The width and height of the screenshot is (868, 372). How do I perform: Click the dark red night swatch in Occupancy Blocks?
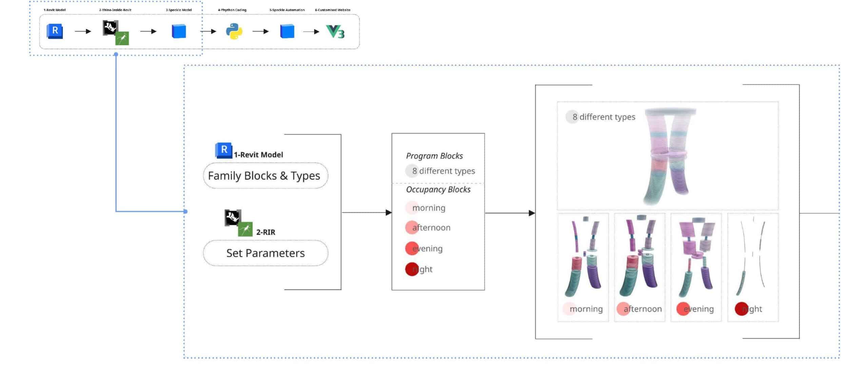pos(412,269)
